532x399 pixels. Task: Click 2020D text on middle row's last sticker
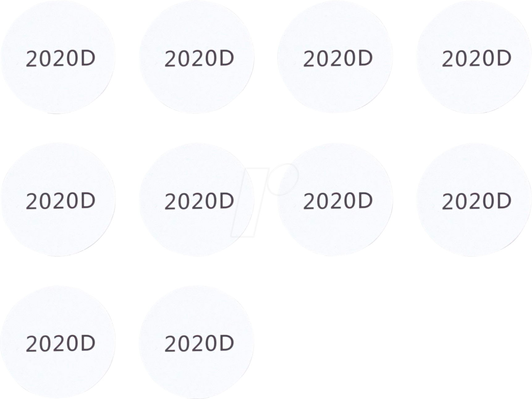click(x=477, y=201)
